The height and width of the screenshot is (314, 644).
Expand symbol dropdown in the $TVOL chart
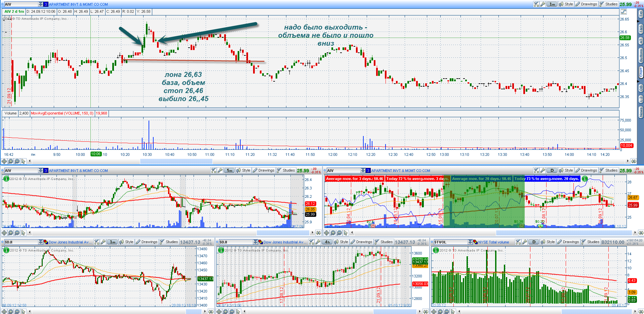(x=470, y=242)
